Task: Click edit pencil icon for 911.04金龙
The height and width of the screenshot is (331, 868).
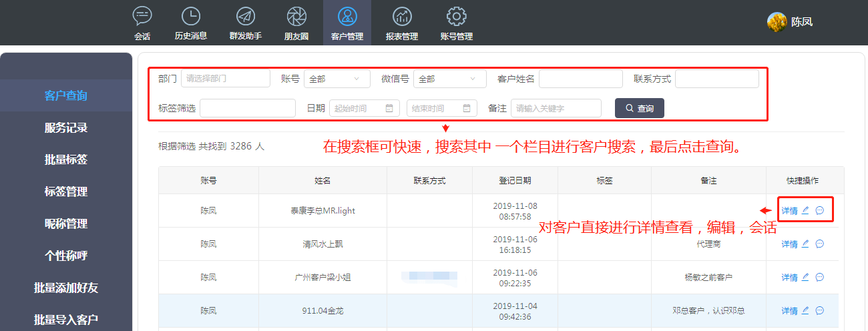Action: point(805,310)
